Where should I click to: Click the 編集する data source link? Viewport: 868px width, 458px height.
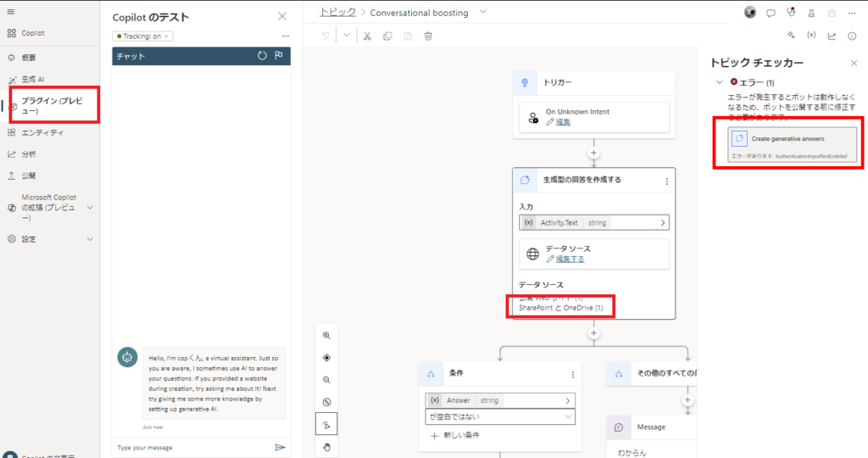pos(570,259)
